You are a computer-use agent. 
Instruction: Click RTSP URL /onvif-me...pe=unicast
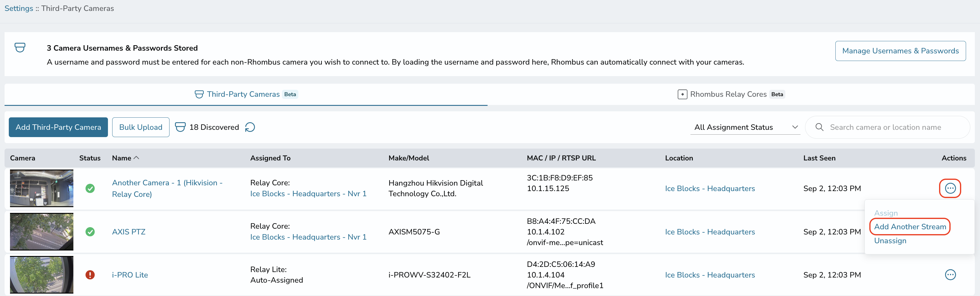point(565,242)
